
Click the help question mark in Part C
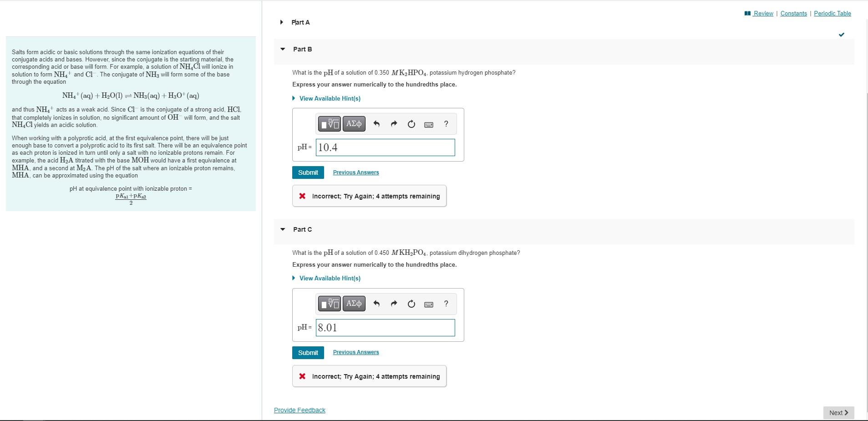pos(446,304)
